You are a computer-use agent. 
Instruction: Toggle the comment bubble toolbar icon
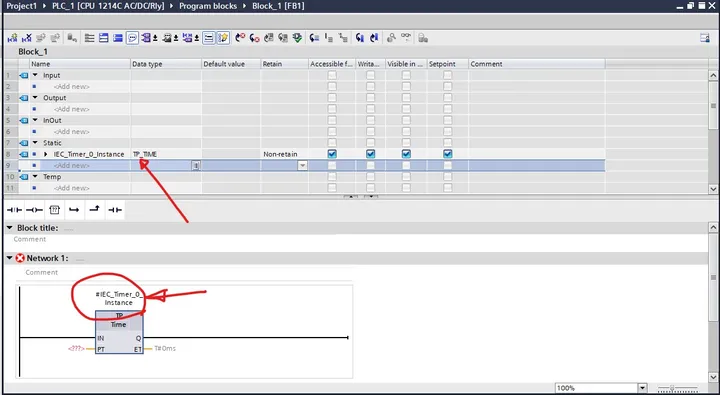pyautogui.click(x=132, y=38)
